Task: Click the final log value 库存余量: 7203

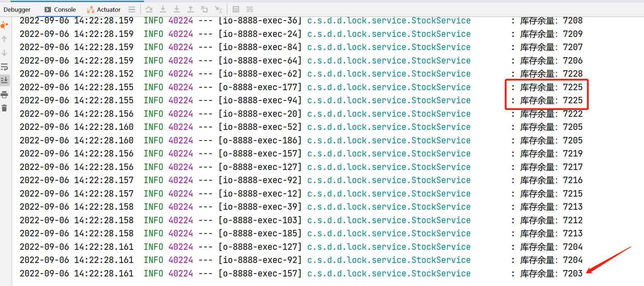Action: 551,274
